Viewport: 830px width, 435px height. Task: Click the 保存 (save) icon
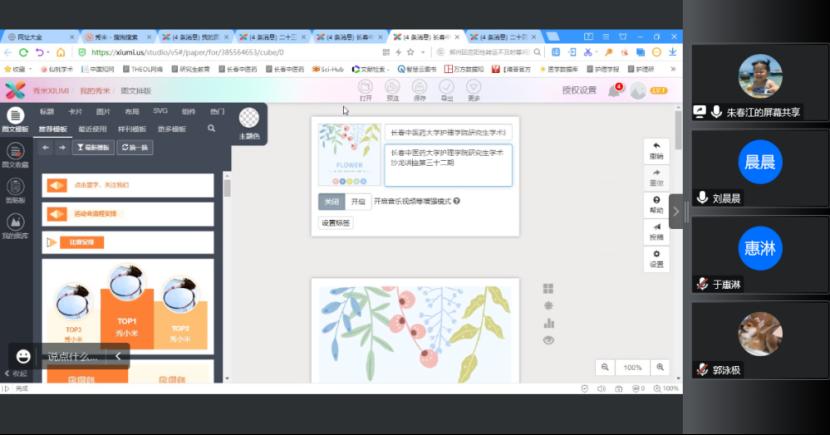click(x=419, y=92)
